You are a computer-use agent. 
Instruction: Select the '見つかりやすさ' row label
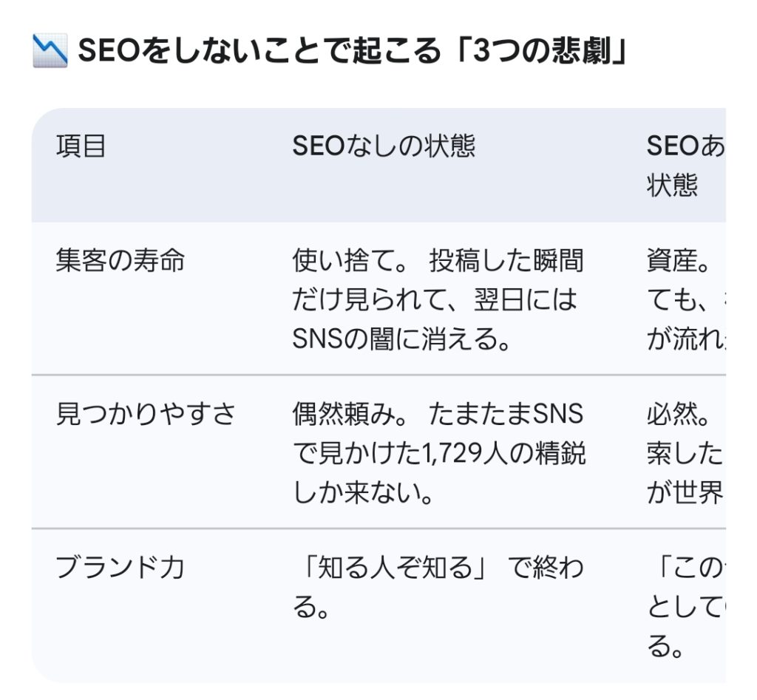146,415
